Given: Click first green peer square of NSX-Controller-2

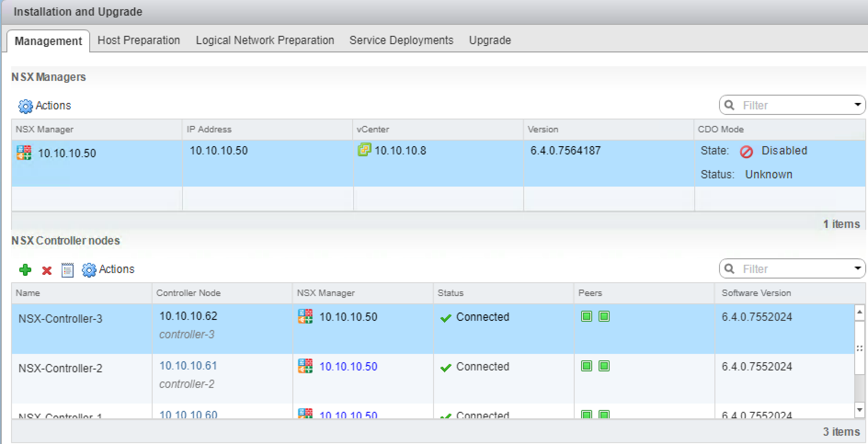Looking at the screenshot, I should click(x=587, y=366).
